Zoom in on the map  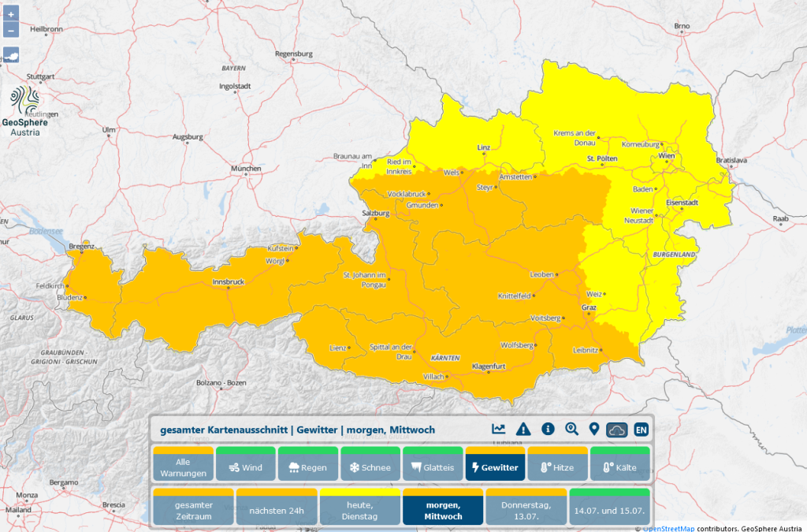point(11,14)
